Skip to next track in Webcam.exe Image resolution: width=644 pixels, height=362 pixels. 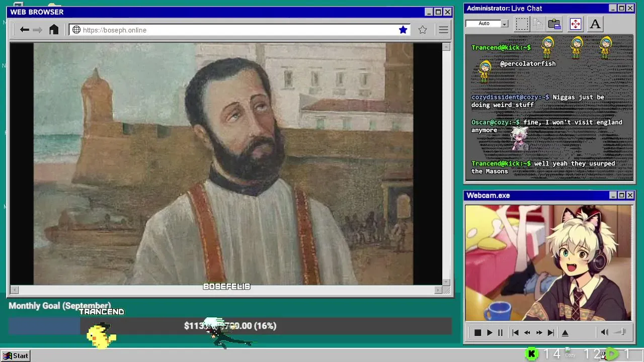(x=551, y=332)
